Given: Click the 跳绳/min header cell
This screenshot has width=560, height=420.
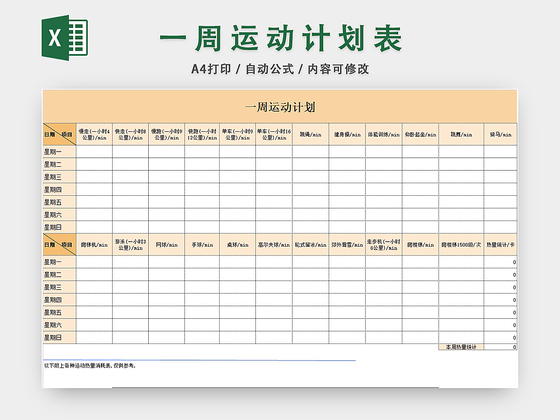Looking at the screenshot, I should tap(310, 135).
